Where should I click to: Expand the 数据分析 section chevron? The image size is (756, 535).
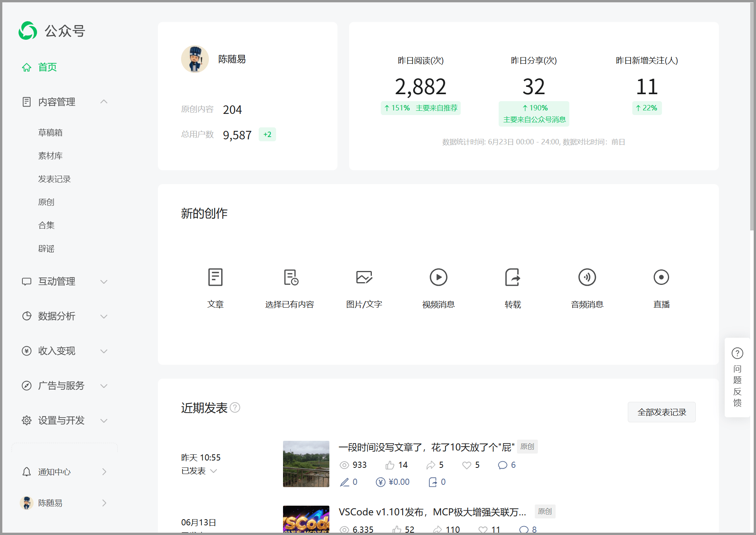[x=103, y=317]
